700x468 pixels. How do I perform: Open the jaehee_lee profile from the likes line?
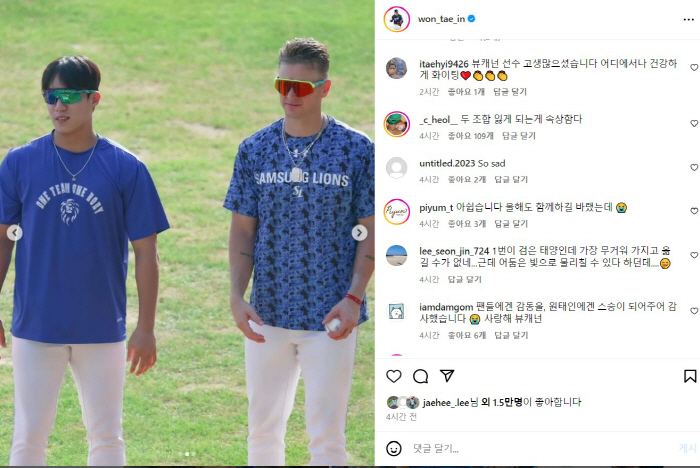coord(446,402)
